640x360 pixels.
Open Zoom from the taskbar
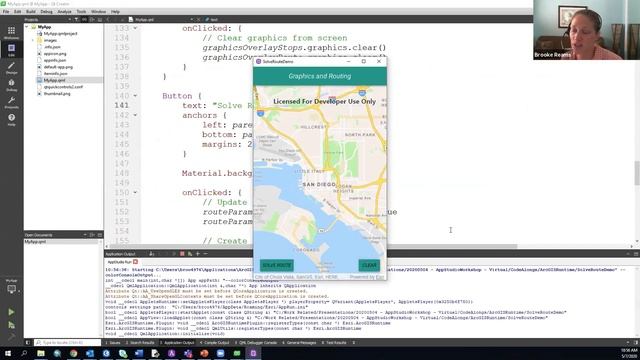[x=220, y=353]
